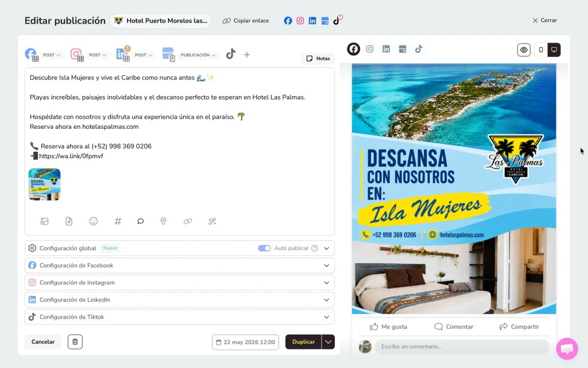Expand Configuración de LinkedIn section
Image resolution: width=588 pixels, height=368 pixels.
point(179,300)
